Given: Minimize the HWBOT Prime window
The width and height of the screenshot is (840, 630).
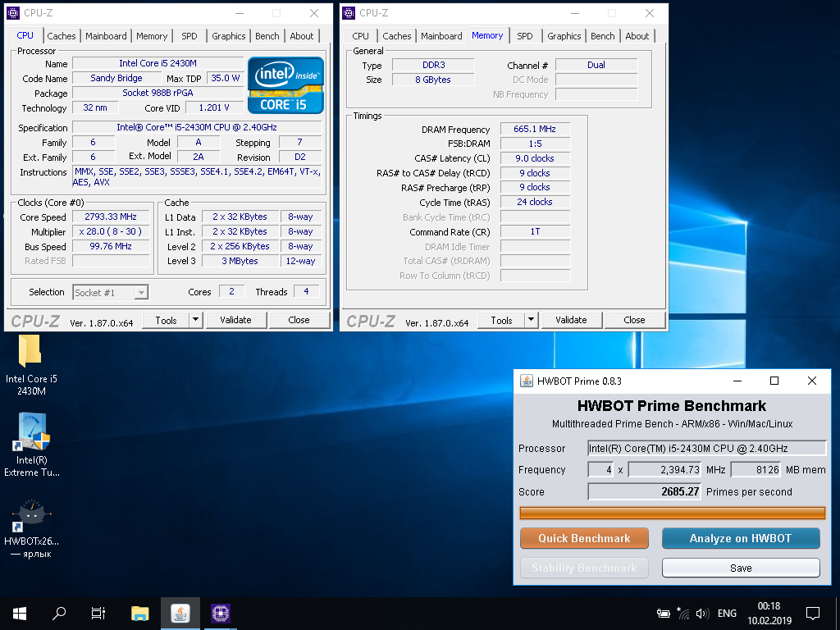Looking at the screenshot, I should [x=737, y=381].
